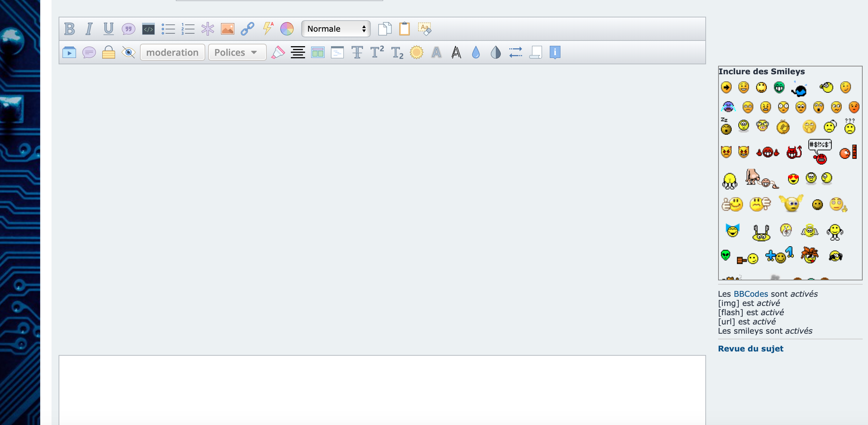The height and width of the screenshot is (425, 868).
Task: Open the text alignment options
Action: 298,53
